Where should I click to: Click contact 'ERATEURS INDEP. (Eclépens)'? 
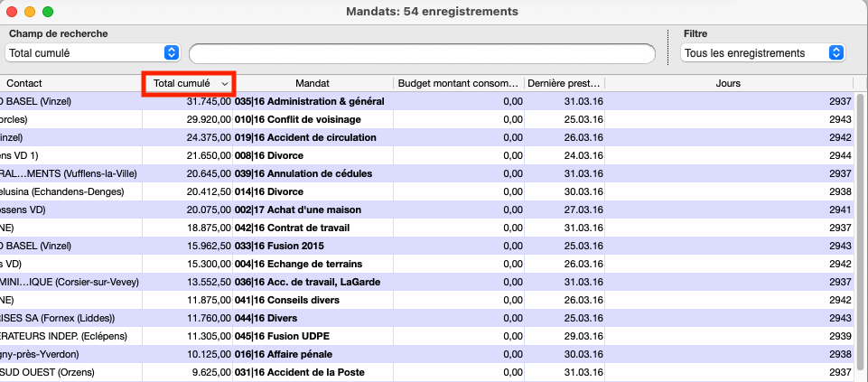click(x=63, y=336)
